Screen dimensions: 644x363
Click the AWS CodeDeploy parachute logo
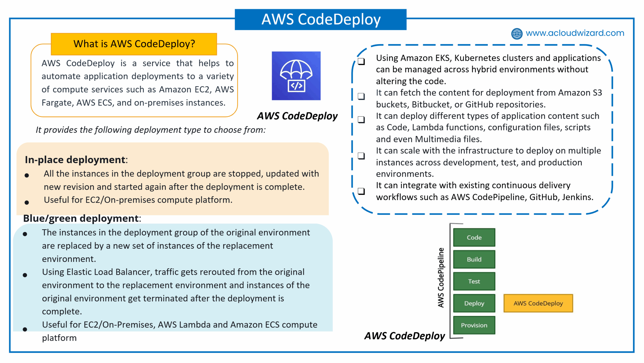coord(296,76)
